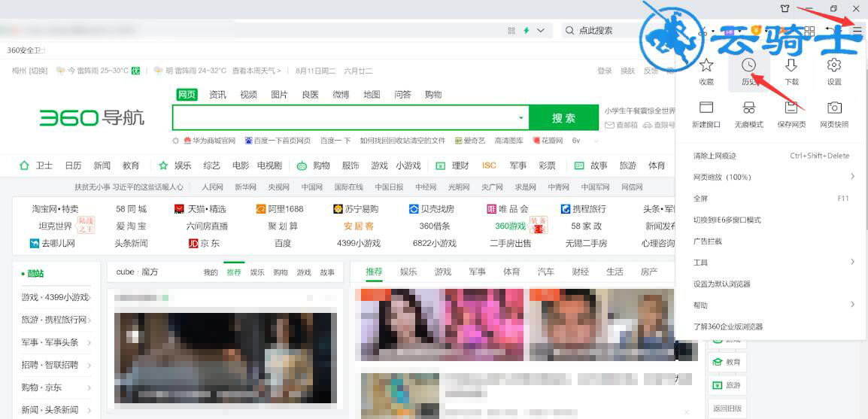The height and width of the screenshot is (419, 868).
Task: Open the extensions grid icon in toolbar
Action: pos(809,30)
